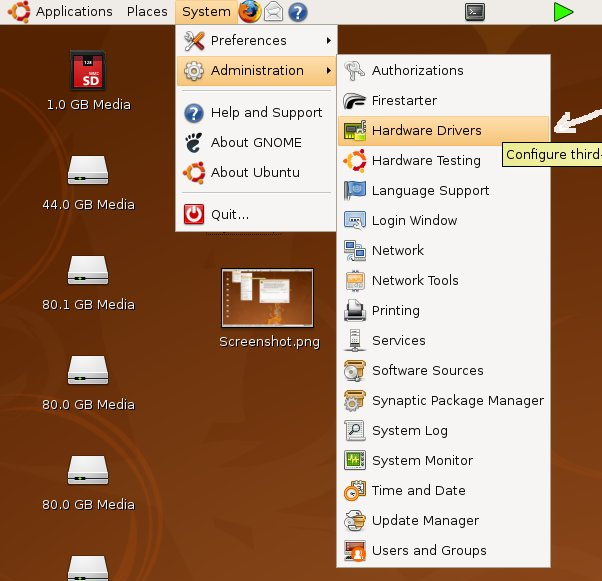Select About Ubuntu
The height and width of the screenshot is (581, 602).
(x=256, y=172)
